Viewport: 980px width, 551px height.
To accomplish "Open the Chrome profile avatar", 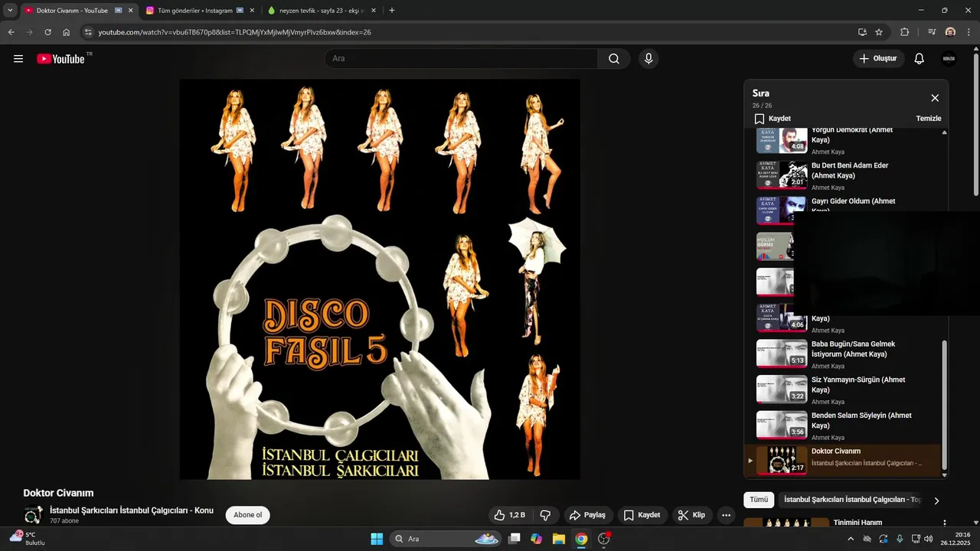I will pyautogui.click(x=950, y=32).
